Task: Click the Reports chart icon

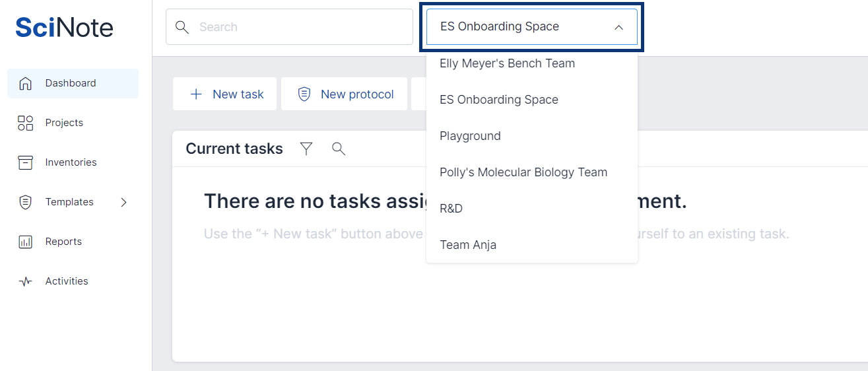Action: pyautogui.click(x=26, y=242)
